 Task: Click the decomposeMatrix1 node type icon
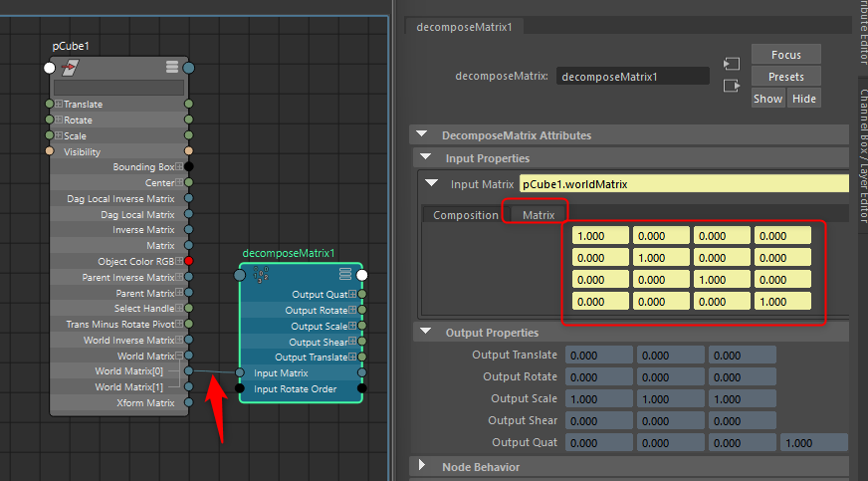pyautogui.click(x=261, y=275)
